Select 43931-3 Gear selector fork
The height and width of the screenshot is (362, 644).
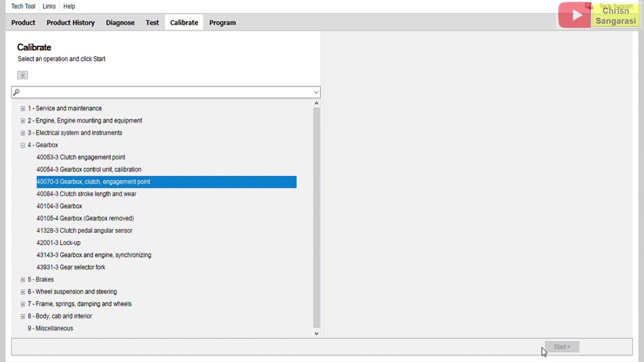point(70,267)
